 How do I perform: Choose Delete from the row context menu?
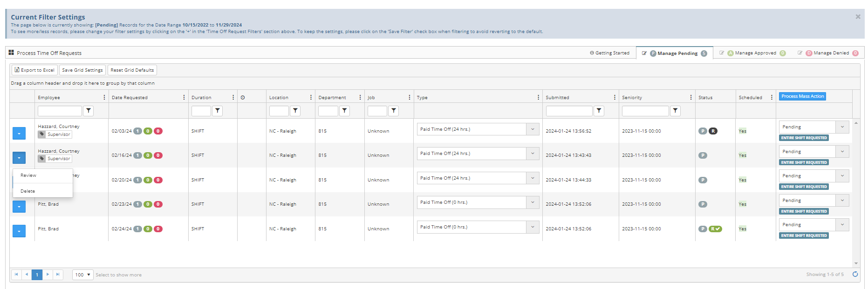tap(28, 191)
